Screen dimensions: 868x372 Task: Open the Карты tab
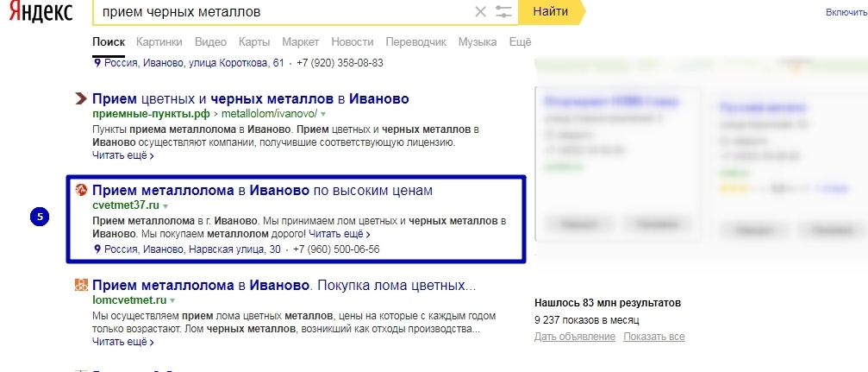point(254,42)
